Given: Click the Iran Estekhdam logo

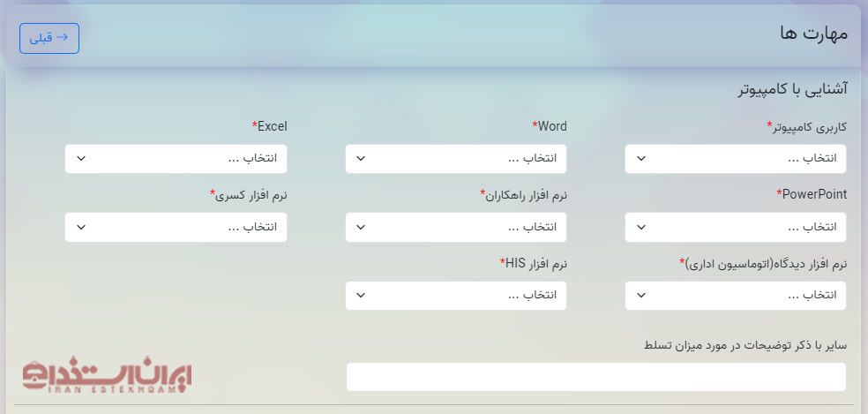Looking at the screenshot, I should tap(107, 374).
